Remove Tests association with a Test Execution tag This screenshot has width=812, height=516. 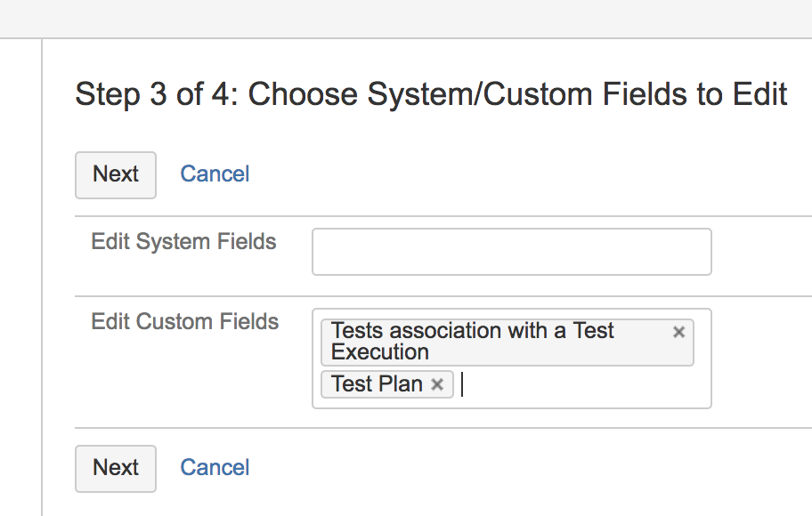(678, 332)
